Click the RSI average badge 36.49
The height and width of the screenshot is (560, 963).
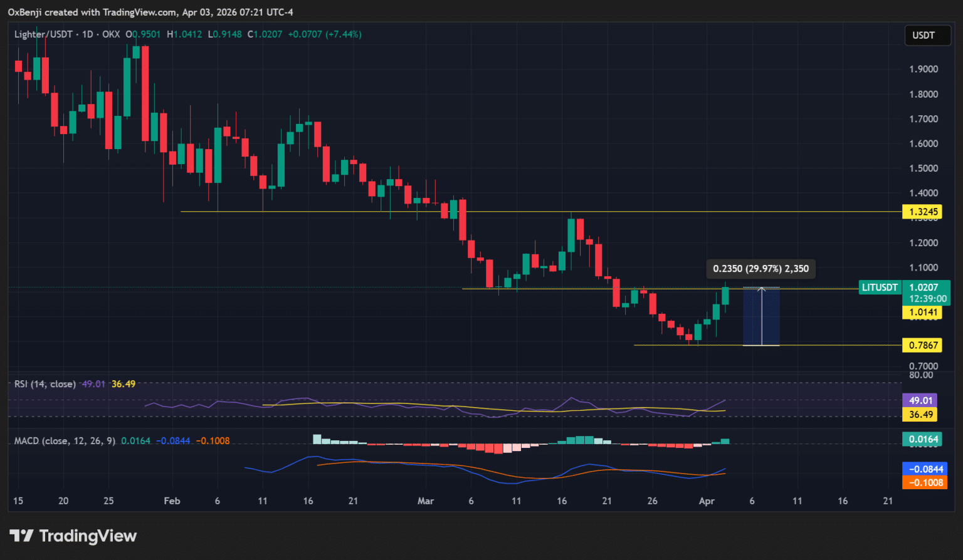click(x=920, y=414)
